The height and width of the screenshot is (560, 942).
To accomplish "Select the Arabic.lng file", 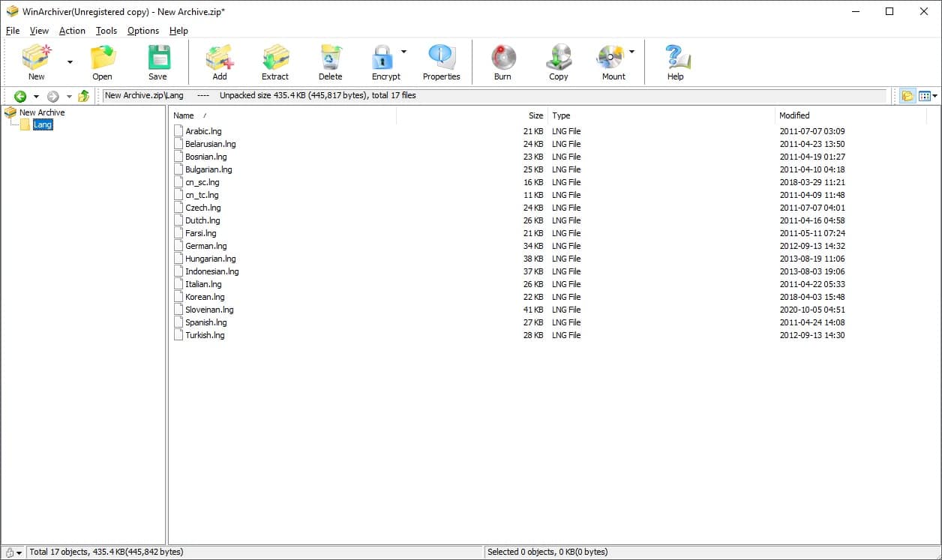I will 203,131.
